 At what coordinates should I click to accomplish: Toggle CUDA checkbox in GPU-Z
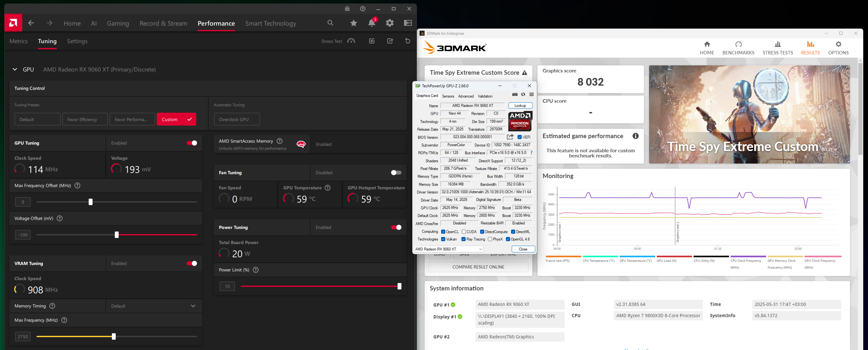tap(464, 232)
